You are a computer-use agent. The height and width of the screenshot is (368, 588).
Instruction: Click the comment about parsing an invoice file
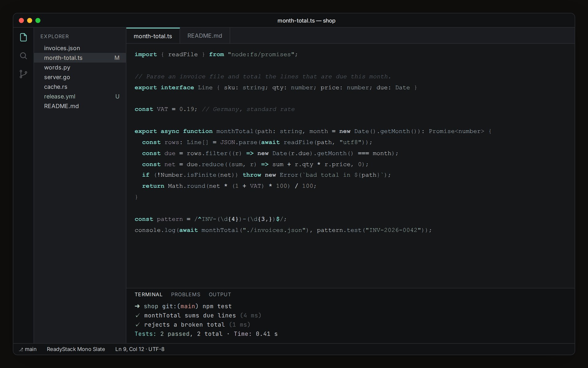[263, 76]
